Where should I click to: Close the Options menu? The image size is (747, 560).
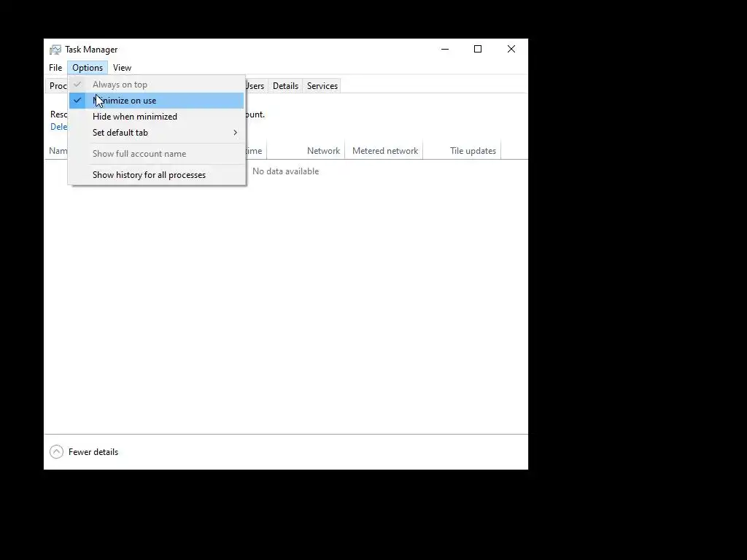coord(88,68)
